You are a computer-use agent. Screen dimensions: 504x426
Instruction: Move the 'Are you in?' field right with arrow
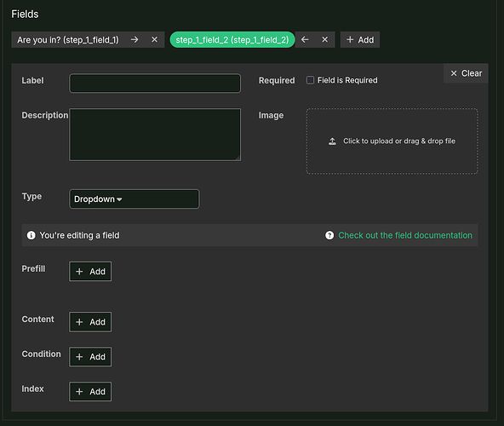pos(135,39)
